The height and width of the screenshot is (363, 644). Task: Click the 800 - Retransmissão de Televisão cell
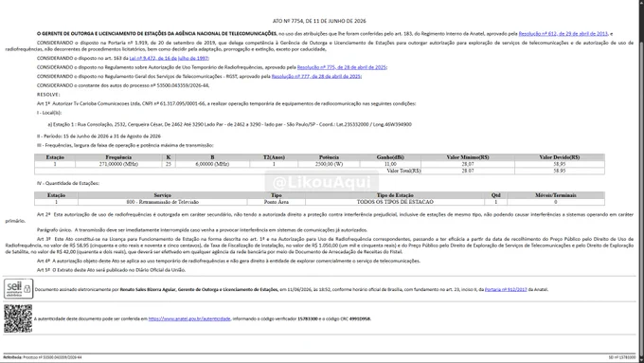click(x=163, y=202)
